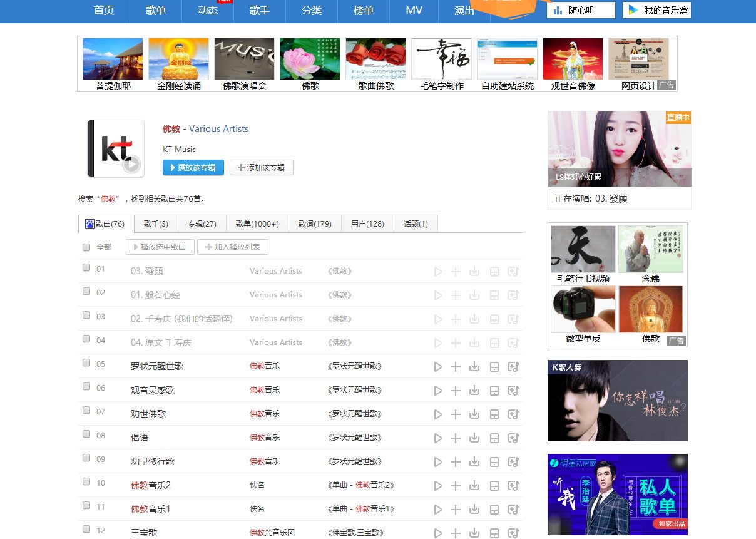Viewport: 756px width, 539px height.
Task: Check the 全部 select-all checkbox
Action: coord(86,247)
